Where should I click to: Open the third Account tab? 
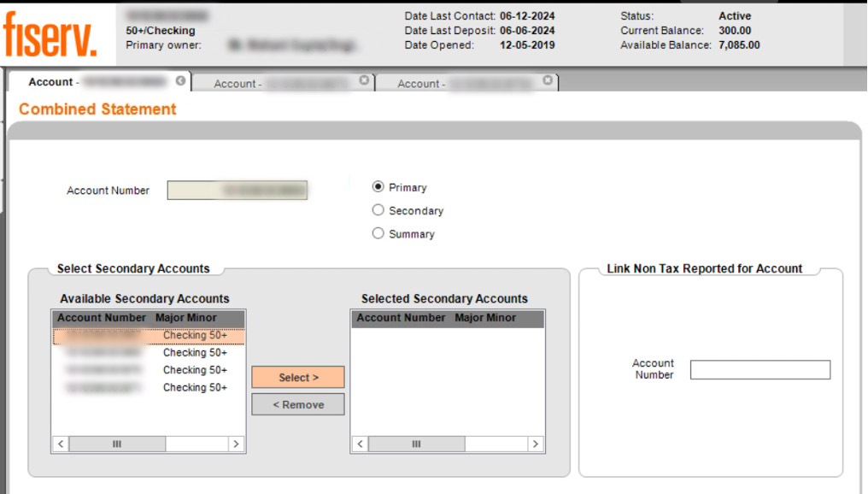coord(457,83)
